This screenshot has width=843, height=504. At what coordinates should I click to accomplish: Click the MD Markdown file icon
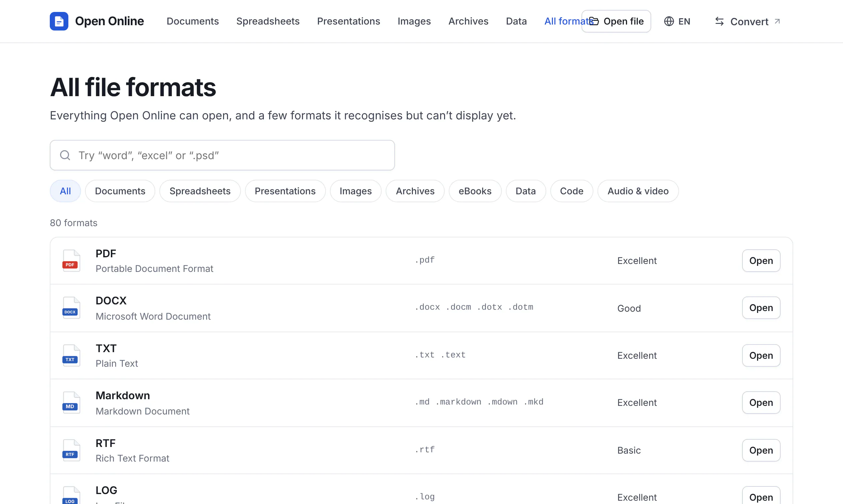click(71, 403)
